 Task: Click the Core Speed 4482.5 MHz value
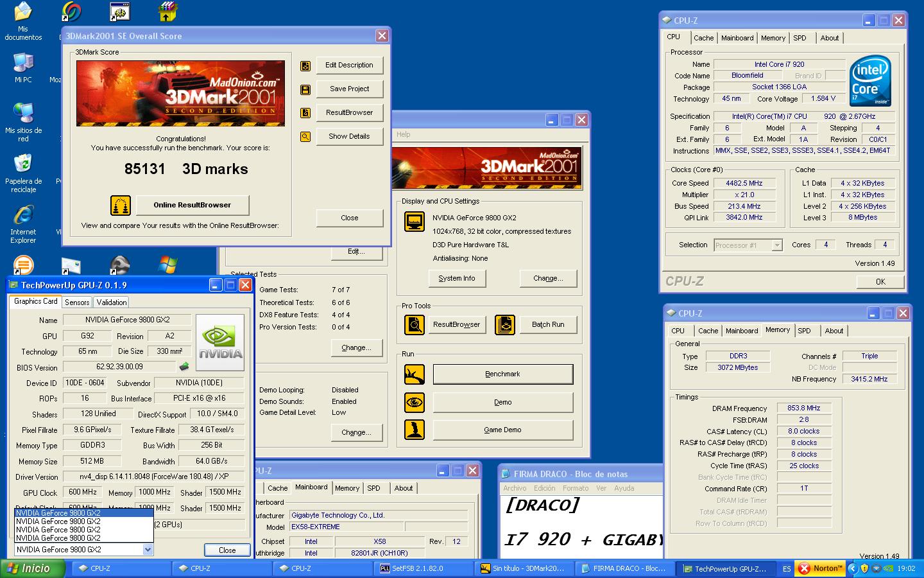click(744, 184)
